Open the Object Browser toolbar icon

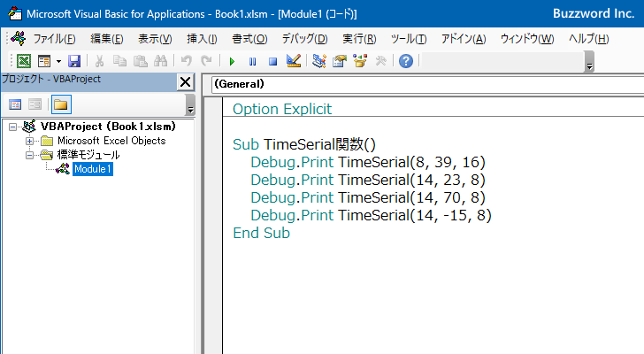click(360, 61)
